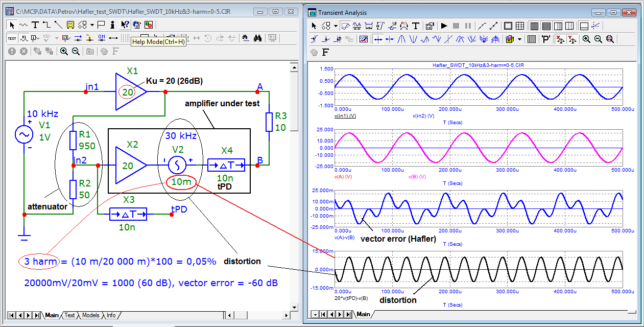
Task: Activate Help Mode arrow-question icon
Action: click(x=125, y=25)
